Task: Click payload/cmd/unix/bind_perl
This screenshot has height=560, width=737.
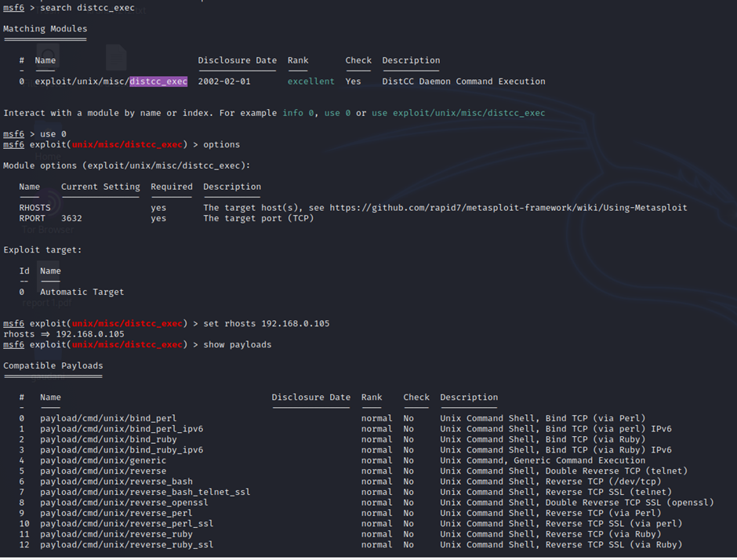Action: point(108,419)
